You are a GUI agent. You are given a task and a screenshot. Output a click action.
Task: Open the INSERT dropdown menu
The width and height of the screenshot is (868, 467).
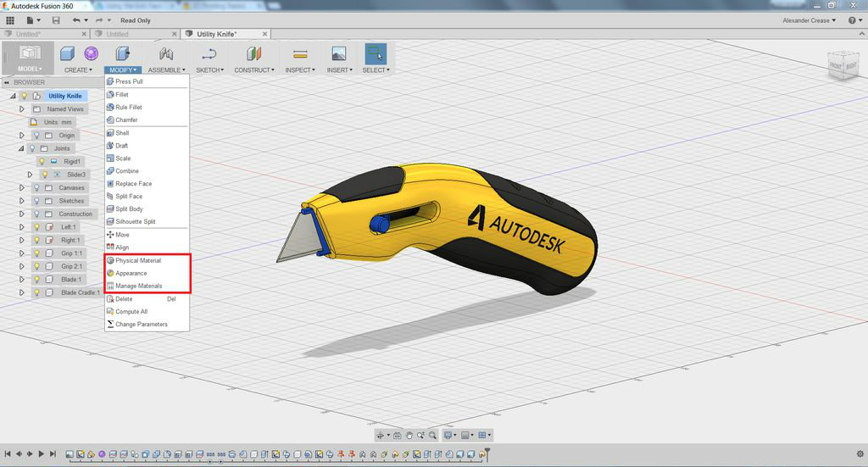[339, 70]
